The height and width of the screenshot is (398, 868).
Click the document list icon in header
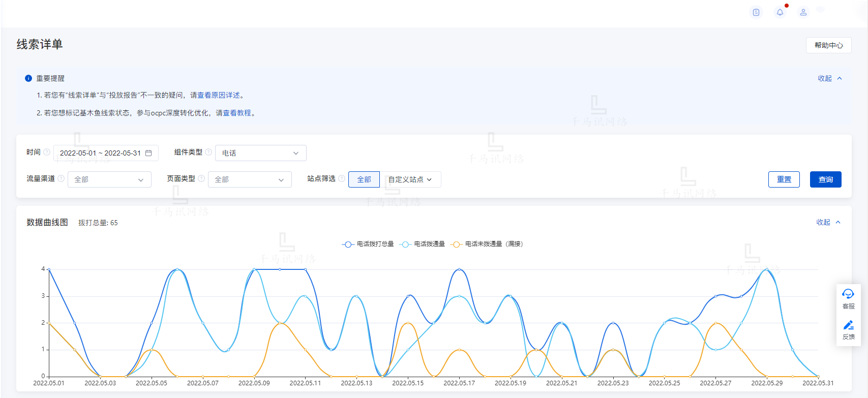(x=756, y=12)
